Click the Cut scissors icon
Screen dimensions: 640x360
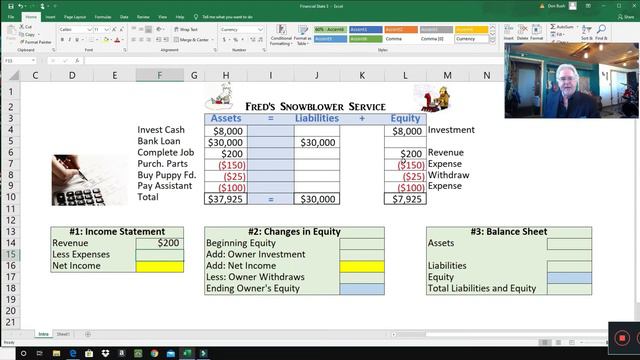[22, 27]
